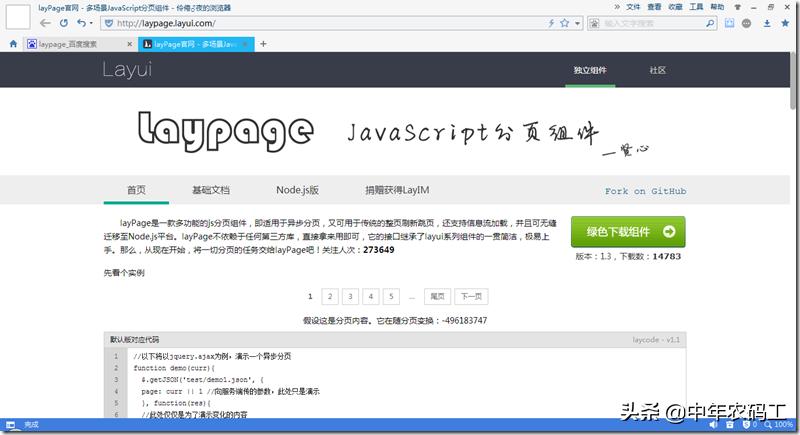Open the 文件 menu
This screenshot has height=435, width=800.
click(633, 7)
